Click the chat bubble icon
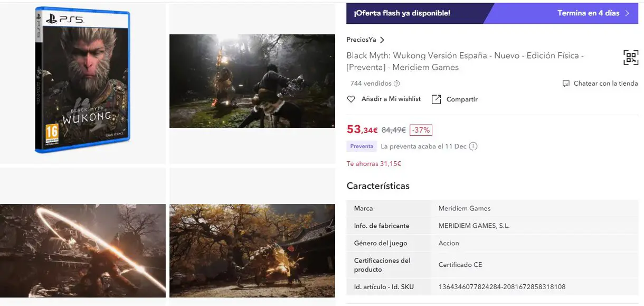This screenshot has width=644, height=306. tap(566, 84)
